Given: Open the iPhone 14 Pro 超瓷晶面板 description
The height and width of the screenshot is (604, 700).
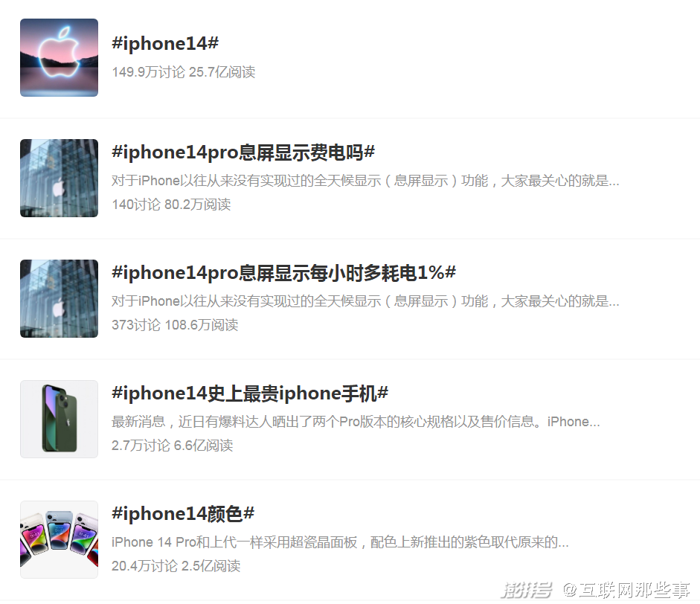Looking at the screenshot, I should (x=340, y=542).
